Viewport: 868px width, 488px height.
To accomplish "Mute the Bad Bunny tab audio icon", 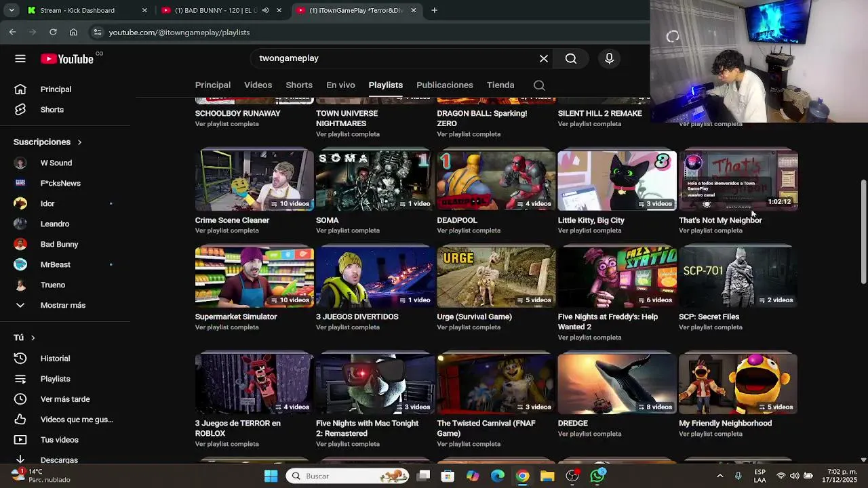I will [x=266, y=10].
